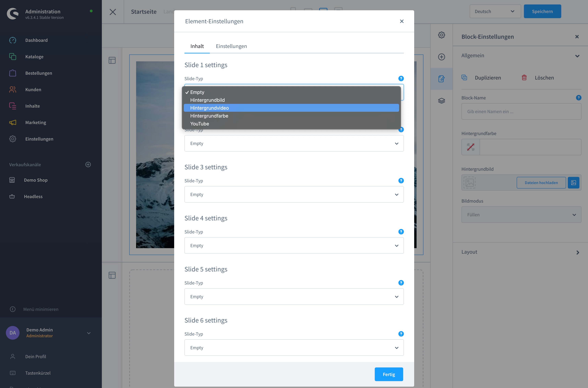Click the add block plus icon

pyautogui.click(x=441, y=57)
